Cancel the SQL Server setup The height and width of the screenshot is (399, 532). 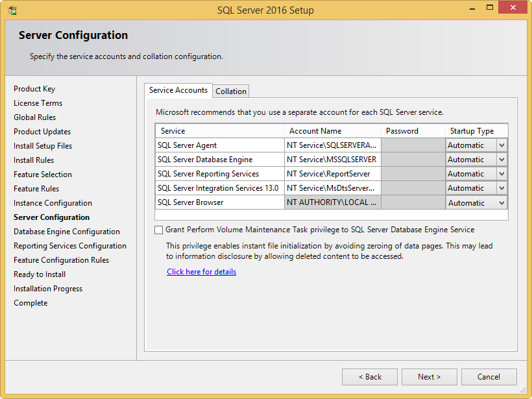click(489, 377)
